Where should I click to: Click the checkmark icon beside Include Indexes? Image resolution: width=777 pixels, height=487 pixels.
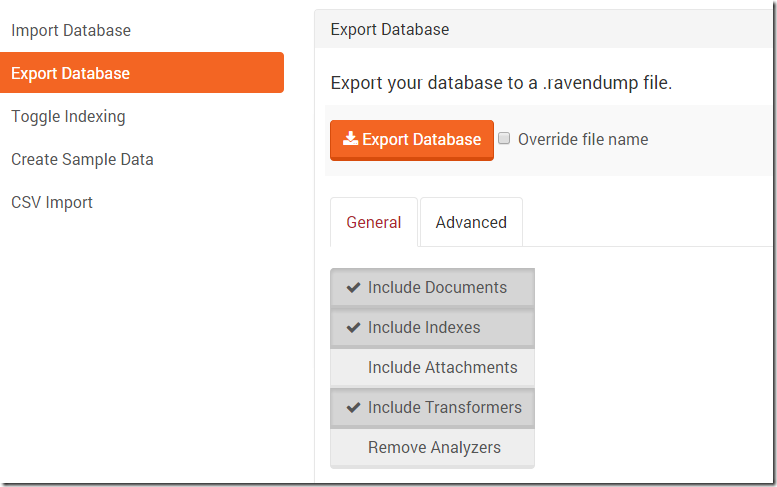(353, 328)
